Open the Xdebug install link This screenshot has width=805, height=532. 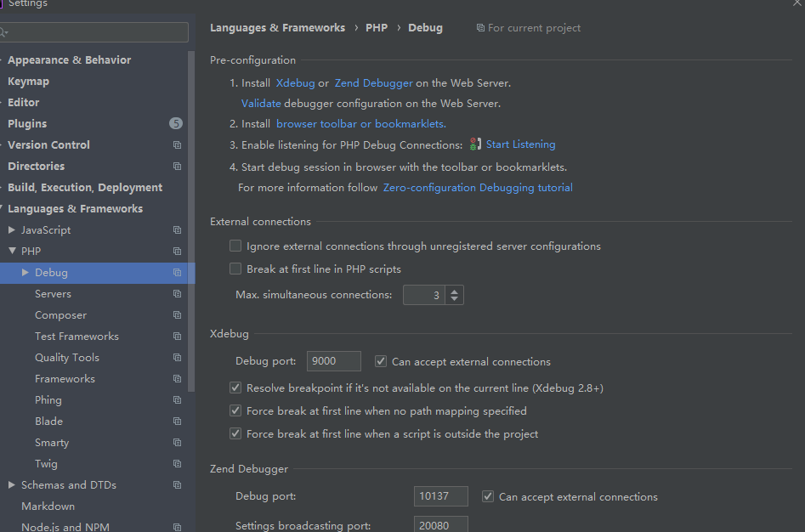pyautogui.click(x=295, y=83)
